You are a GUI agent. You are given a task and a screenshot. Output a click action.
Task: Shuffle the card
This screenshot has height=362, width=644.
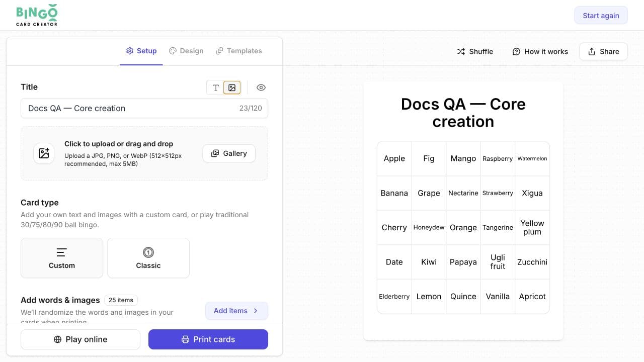pyautogui.click(x=475, y=51)
